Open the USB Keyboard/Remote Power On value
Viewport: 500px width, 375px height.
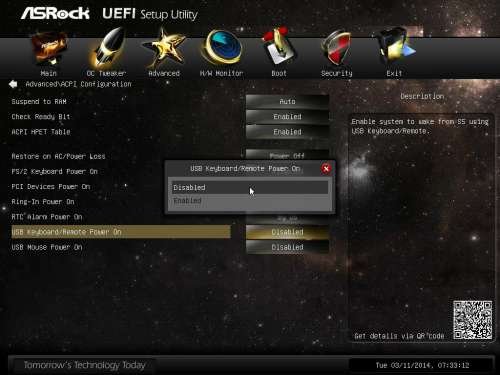coord(287,232)
